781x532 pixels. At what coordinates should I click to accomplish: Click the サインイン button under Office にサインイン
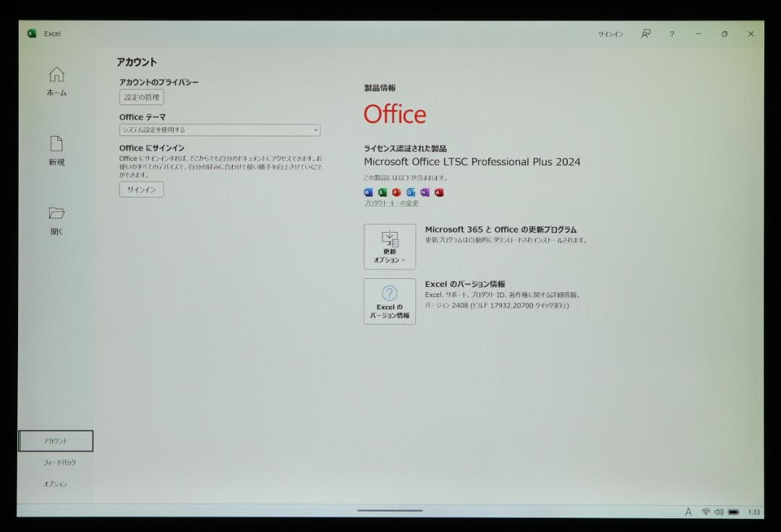tap(142, 189)
